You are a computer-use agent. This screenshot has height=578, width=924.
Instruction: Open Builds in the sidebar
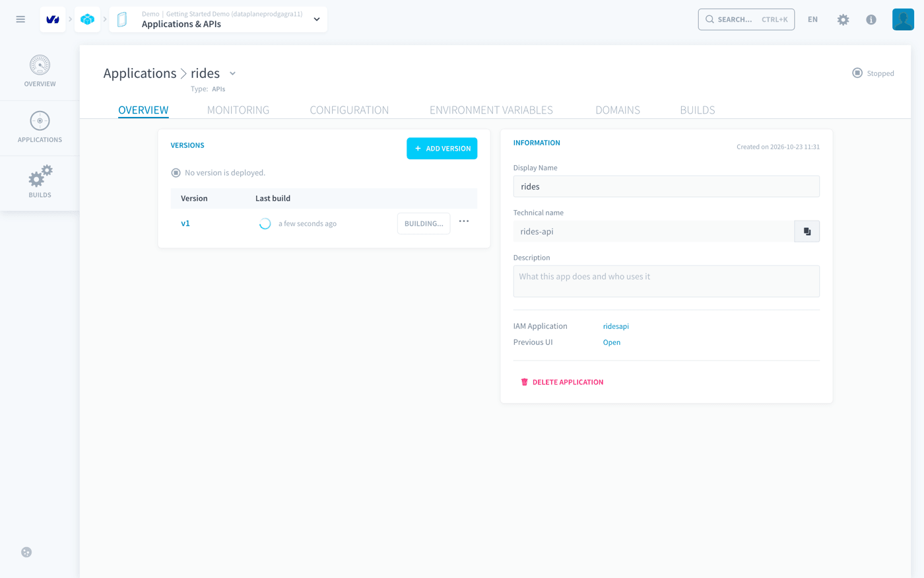coord(40,183)
